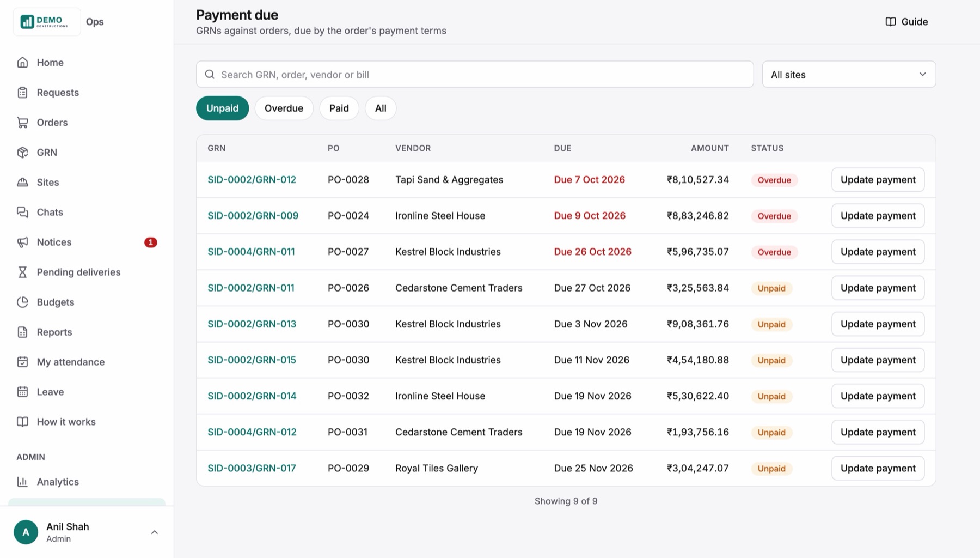Update payment for SID-0002/GRN-013

(878, 324)
